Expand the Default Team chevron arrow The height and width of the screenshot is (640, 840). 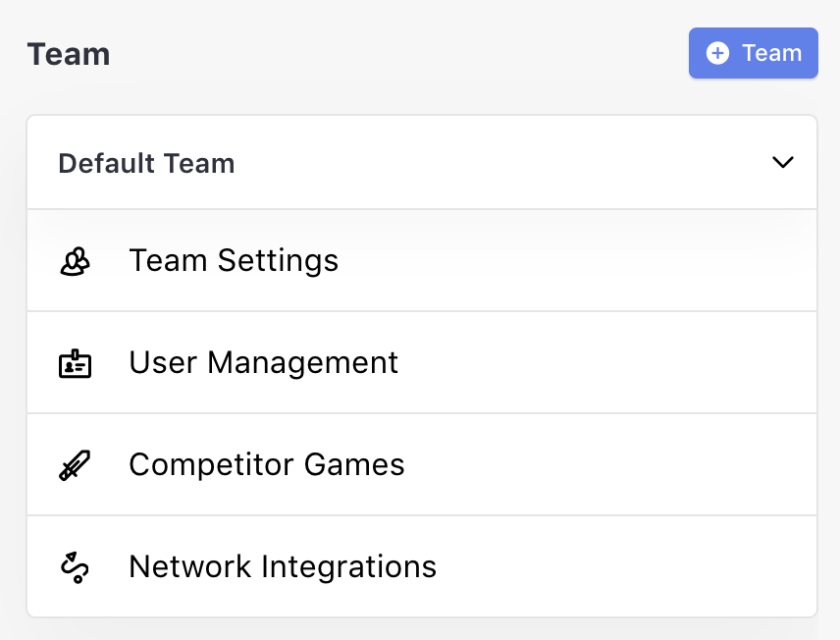click(x=783, y=162)
